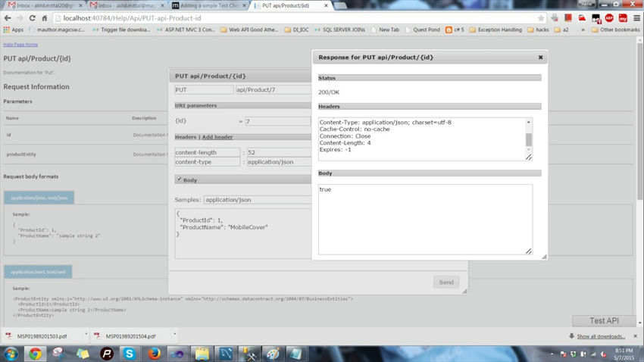The image size is (644, 362).
Task: Open the SQL SERVER JOINs bookmark
Action: coord(339,30)
